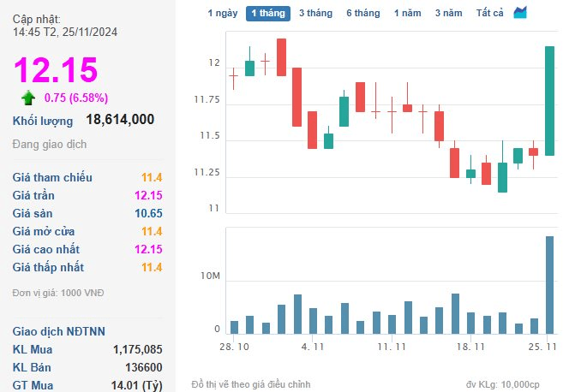563x392 pixels.
Task: Click the green up arrow price indicator
Action: point(28,98)
